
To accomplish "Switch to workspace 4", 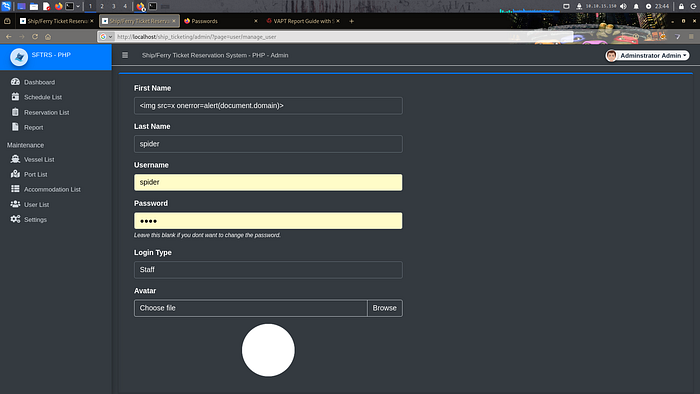I will [125, 6].
